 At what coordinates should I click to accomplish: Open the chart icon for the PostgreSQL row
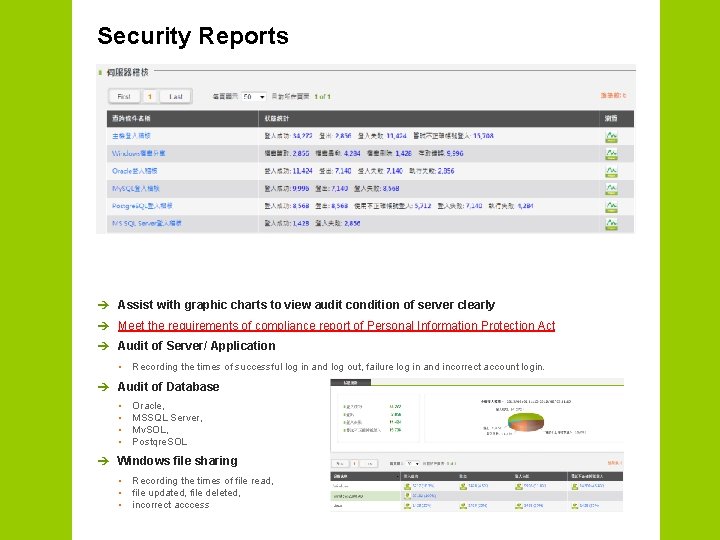tap(611, 206)
